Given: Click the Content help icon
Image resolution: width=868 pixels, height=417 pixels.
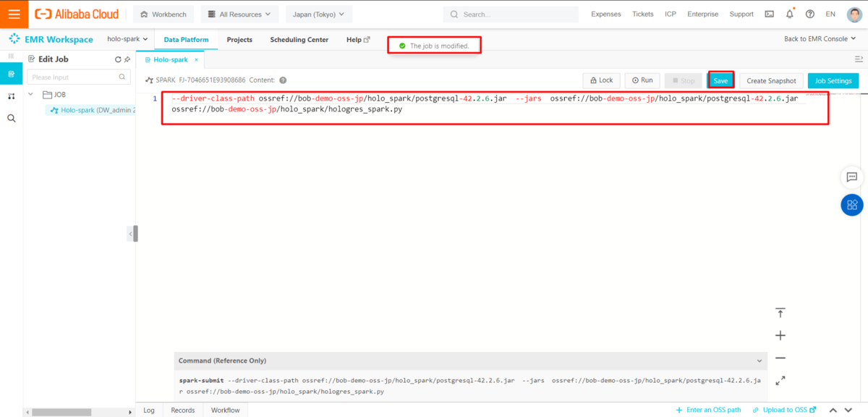Looking at the screenshot, I should click(x=283, y=80).
